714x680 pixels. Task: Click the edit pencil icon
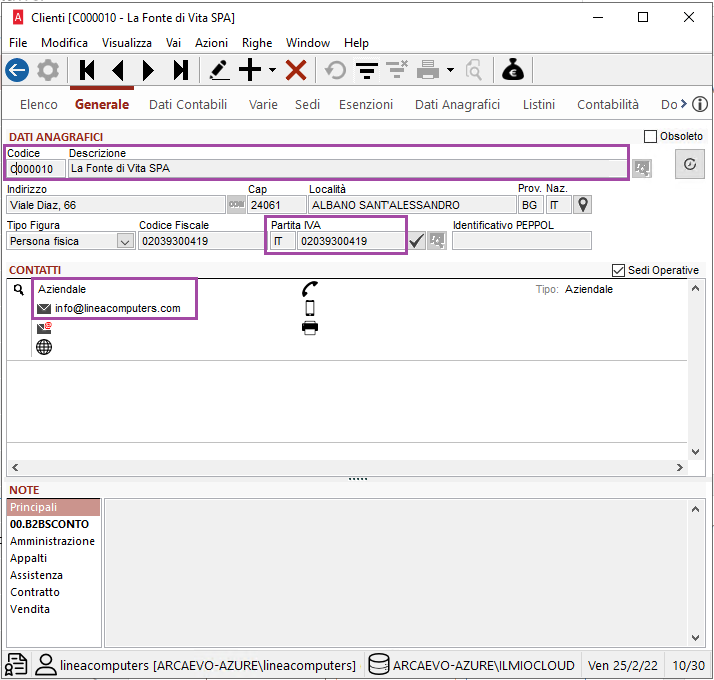[219, 70]
